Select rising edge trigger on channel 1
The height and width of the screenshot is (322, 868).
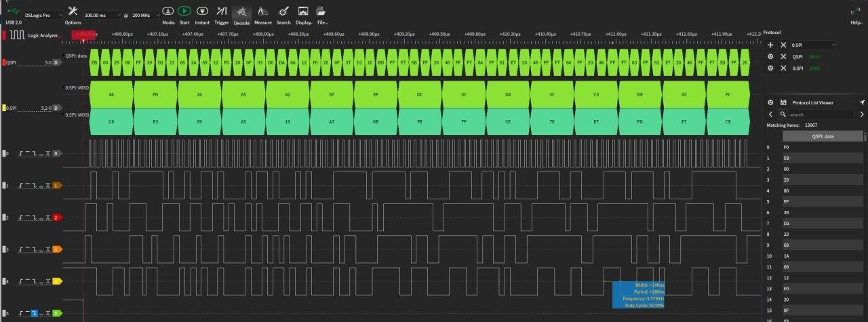pyautogui.click(x=22, y=185)
